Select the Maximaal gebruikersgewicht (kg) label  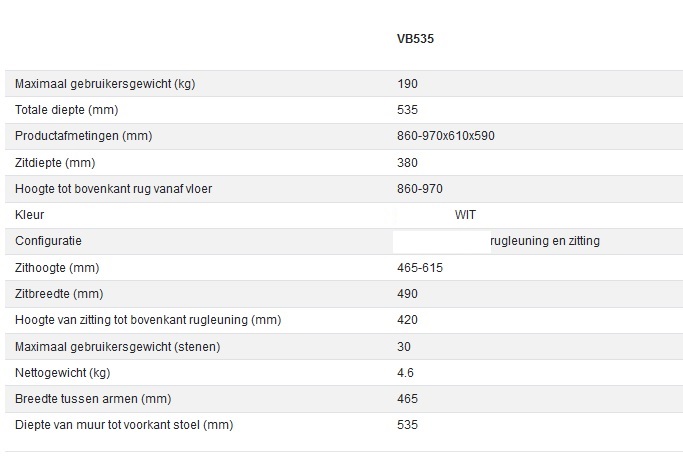(x=105, y=84)
